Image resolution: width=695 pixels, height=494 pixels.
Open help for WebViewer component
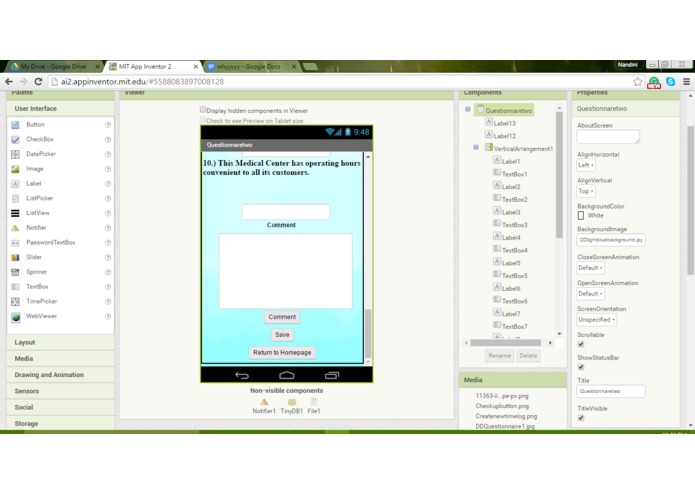coord(108,316)
